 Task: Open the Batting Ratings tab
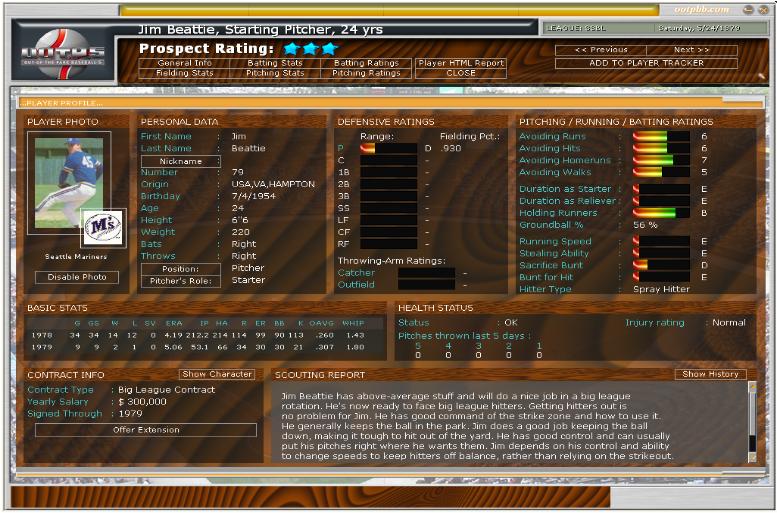(366, 63)
